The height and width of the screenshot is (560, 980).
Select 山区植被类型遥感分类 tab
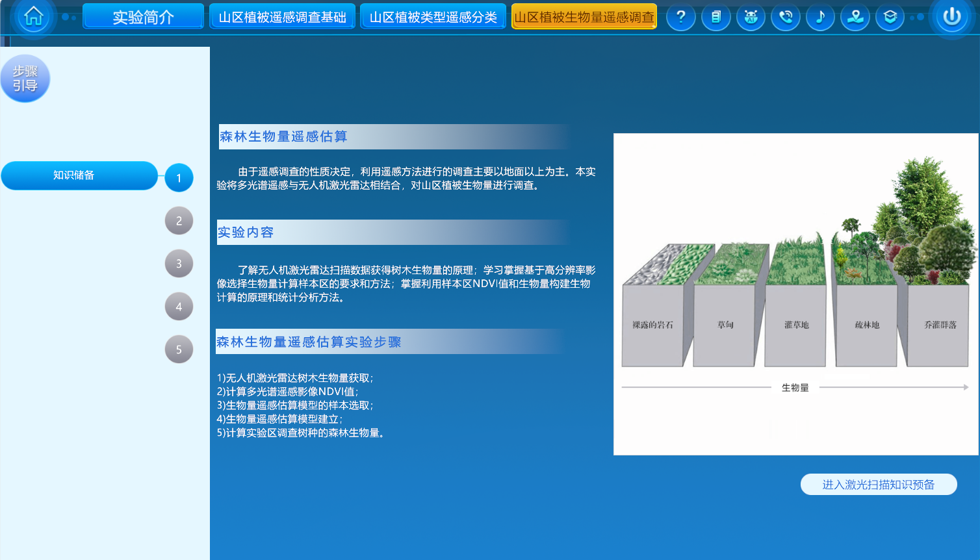pos(433,17)
